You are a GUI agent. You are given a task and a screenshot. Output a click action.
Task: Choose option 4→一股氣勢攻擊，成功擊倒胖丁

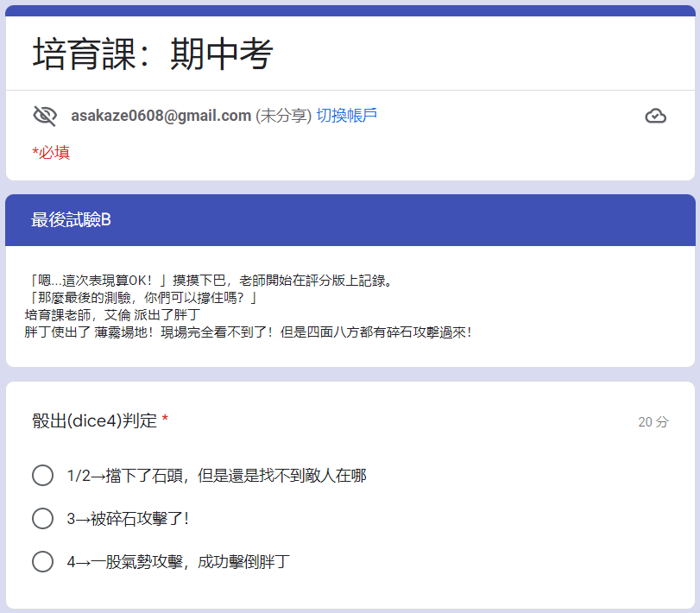[x=42, y=561]
